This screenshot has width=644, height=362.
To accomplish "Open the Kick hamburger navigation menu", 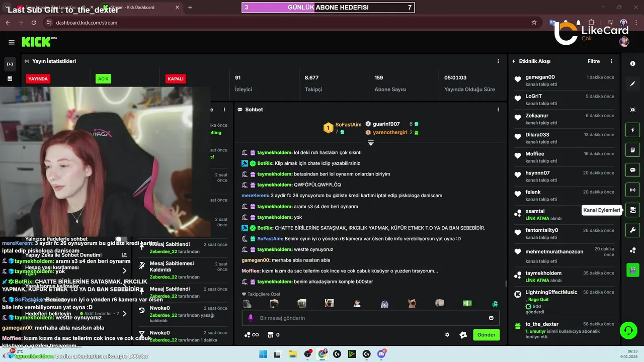I will point(12,42).
